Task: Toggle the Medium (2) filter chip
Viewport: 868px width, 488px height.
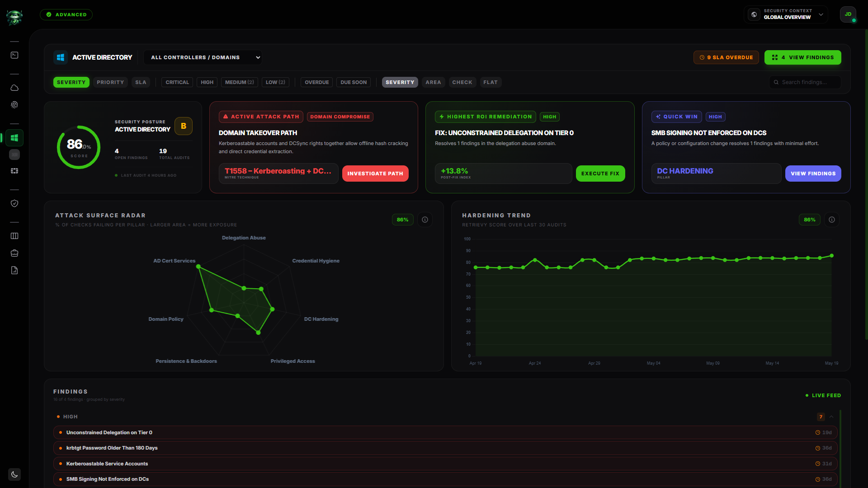Action: click(240, 82)
